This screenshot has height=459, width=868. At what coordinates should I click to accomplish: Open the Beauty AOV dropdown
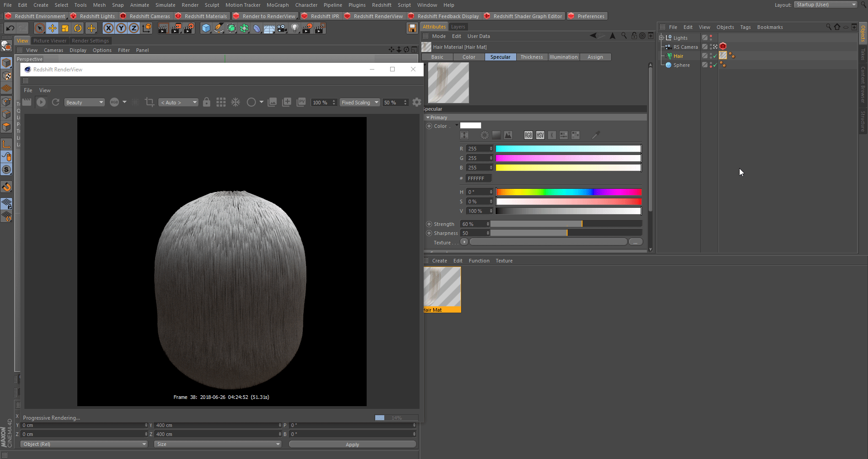coord(84,102)
